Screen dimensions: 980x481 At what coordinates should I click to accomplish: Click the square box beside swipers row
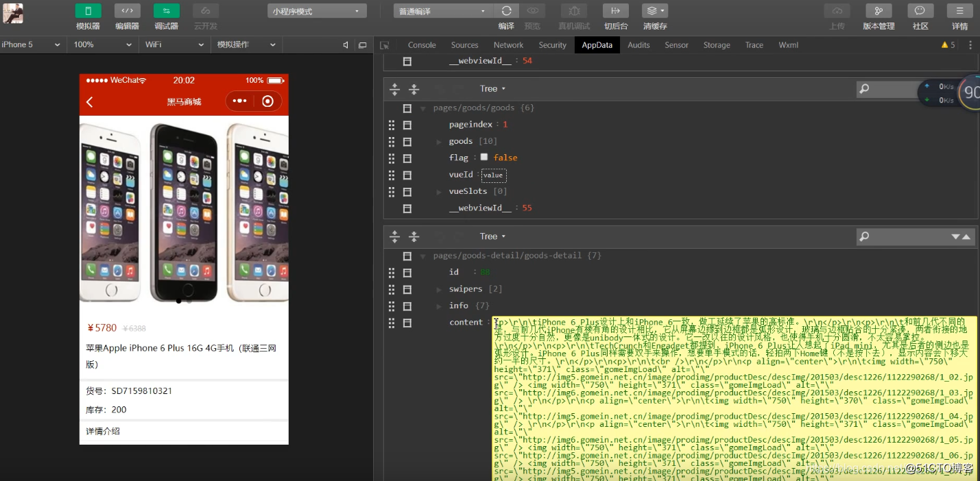tap(407, 289)
